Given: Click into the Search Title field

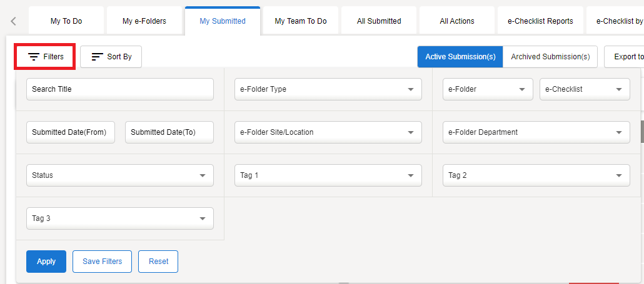Looking at the screenshot, I should click(x=119, y=89).
